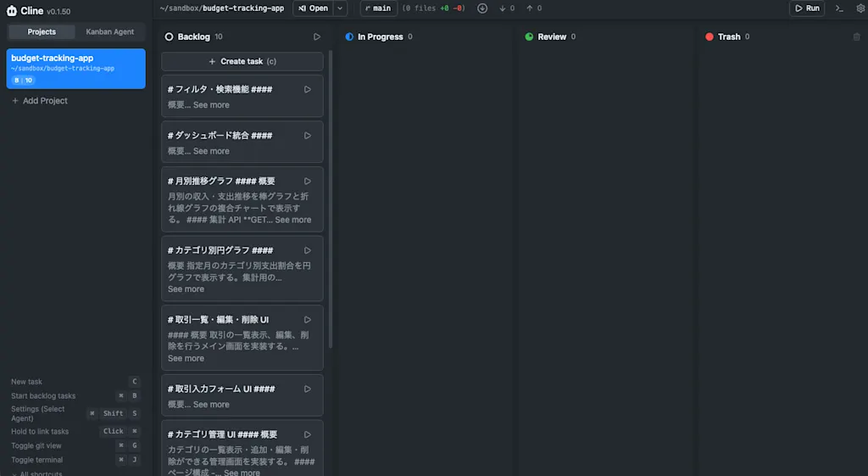Click the ~/sandbox/budget-tracking-app path text
868x476 pixels.
(x=221, y=8)
